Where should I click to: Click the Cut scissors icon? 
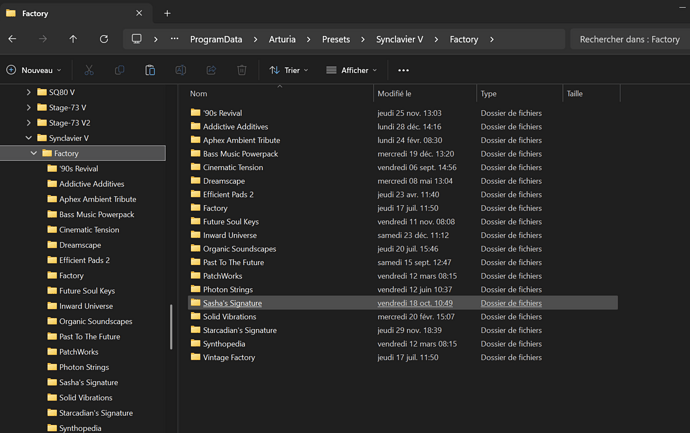pyautogui.click(x=89, y=70)
